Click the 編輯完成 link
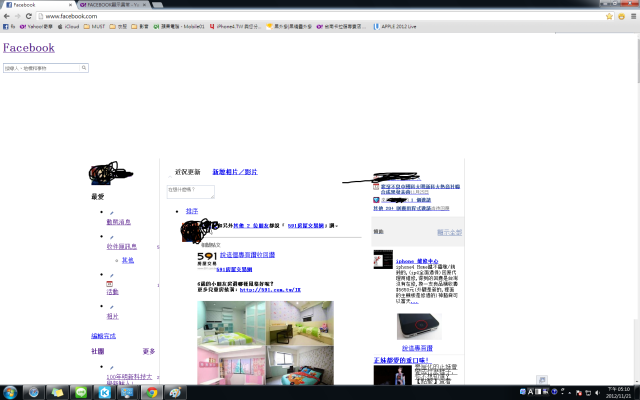The width and height of the screenshot is (640, 400). click(x=103, y=336)
